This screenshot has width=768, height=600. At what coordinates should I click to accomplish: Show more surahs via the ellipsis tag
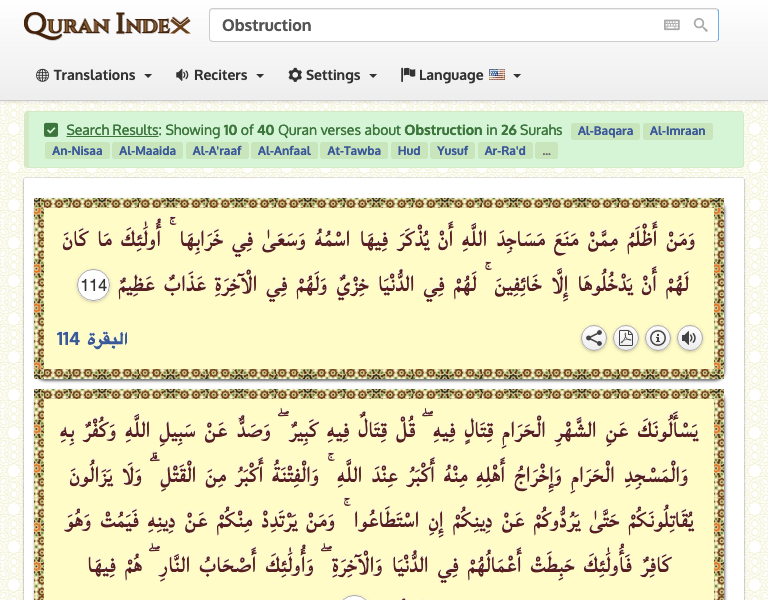click(545, 151)
